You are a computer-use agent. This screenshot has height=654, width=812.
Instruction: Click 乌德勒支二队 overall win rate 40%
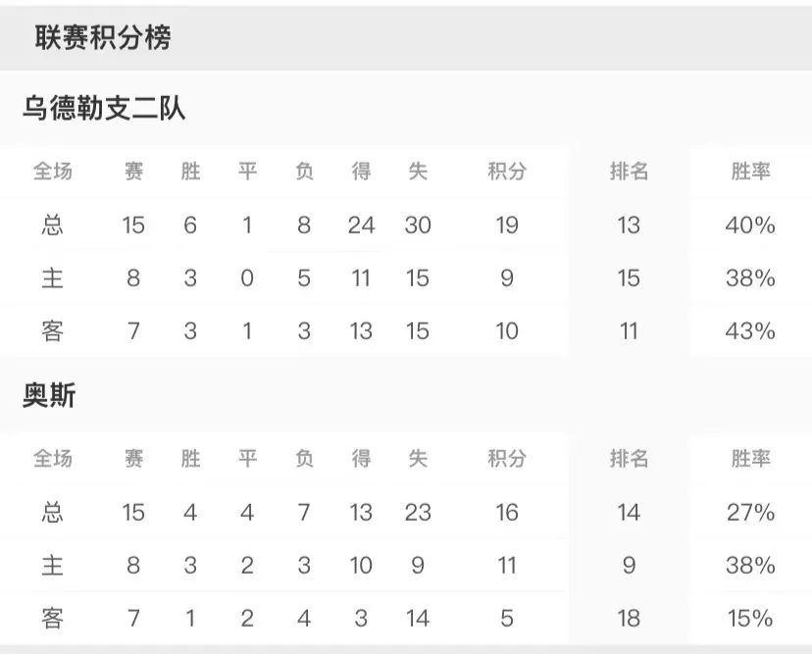coord(750,226)
